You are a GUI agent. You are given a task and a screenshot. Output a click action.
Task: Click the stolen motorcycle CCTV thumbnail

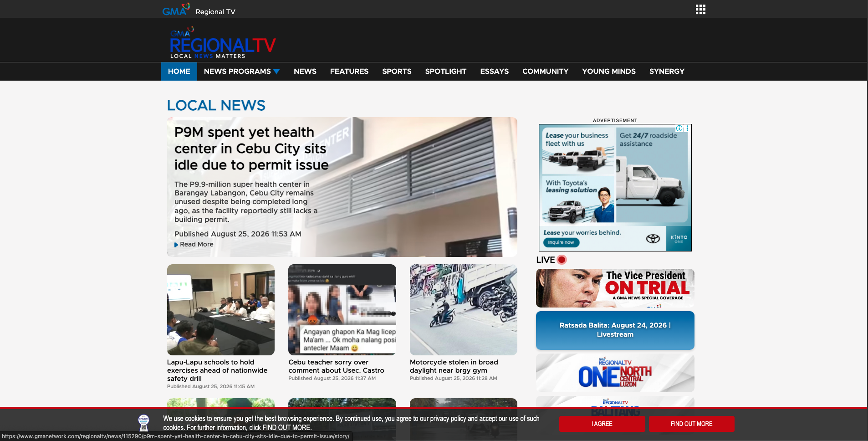464,310
